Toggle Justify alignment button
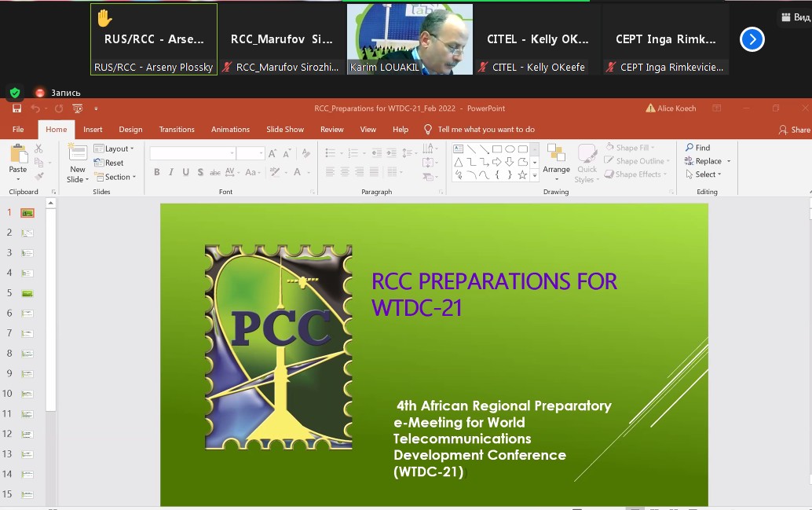The height and width of the screenshot is (510, 812). click(373, 172)
